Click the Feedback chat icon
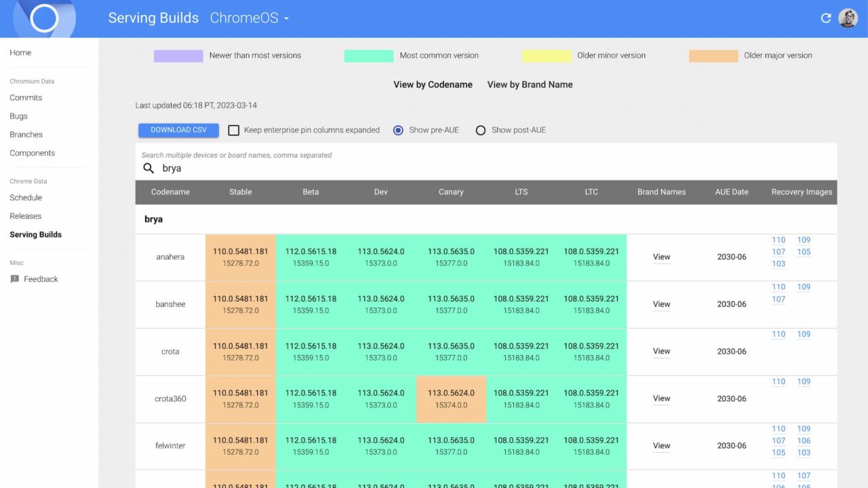 [15, 279]
